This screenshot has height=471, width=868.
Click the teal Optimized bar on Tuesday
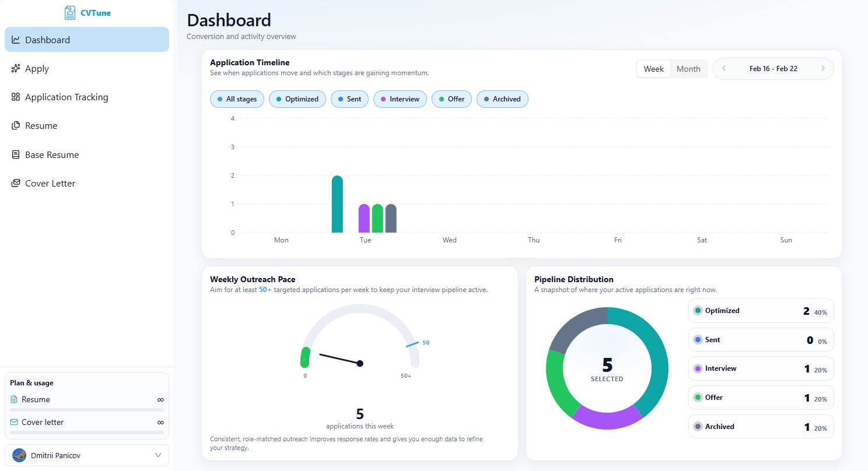click(337, 205)
